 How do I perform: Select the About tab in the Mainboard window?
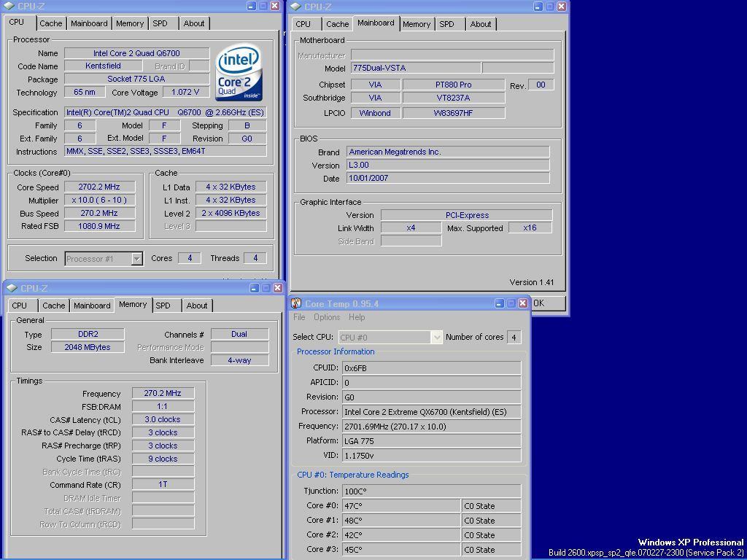(x=481, y=24)
